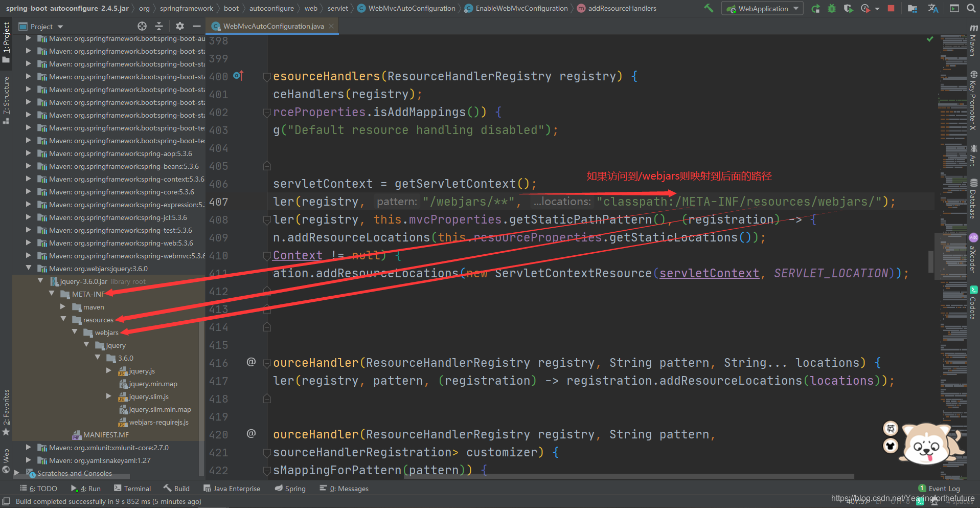Fold the lambda block at line 408
Screen dimensions: 980x508
tap(267, 219)
